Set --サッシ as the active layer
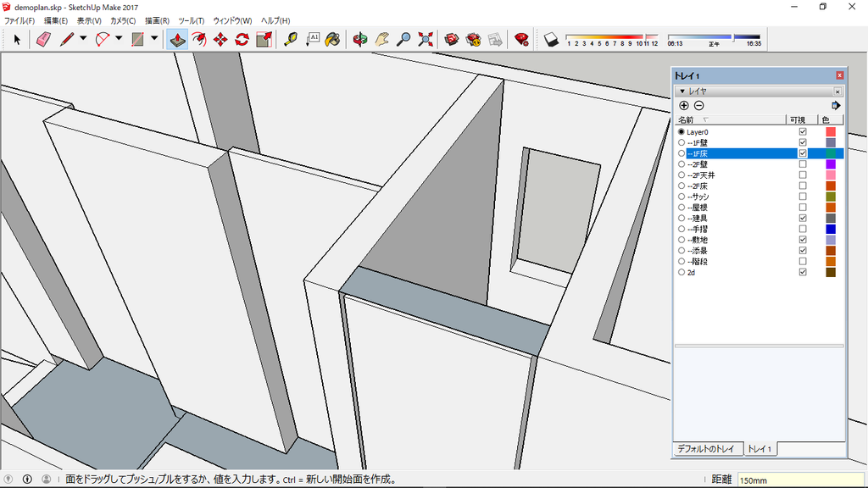 pos(682,197)
